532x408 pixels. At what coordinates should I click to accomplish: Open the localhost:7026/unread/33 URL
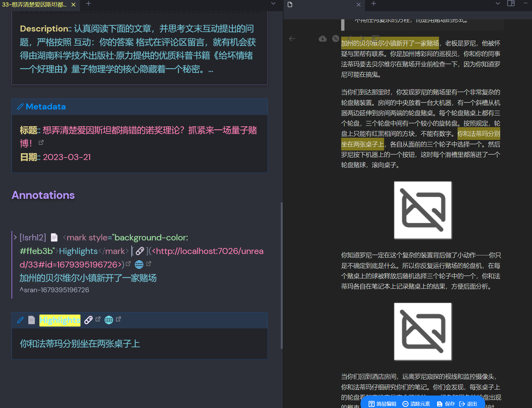coord(141,258)
